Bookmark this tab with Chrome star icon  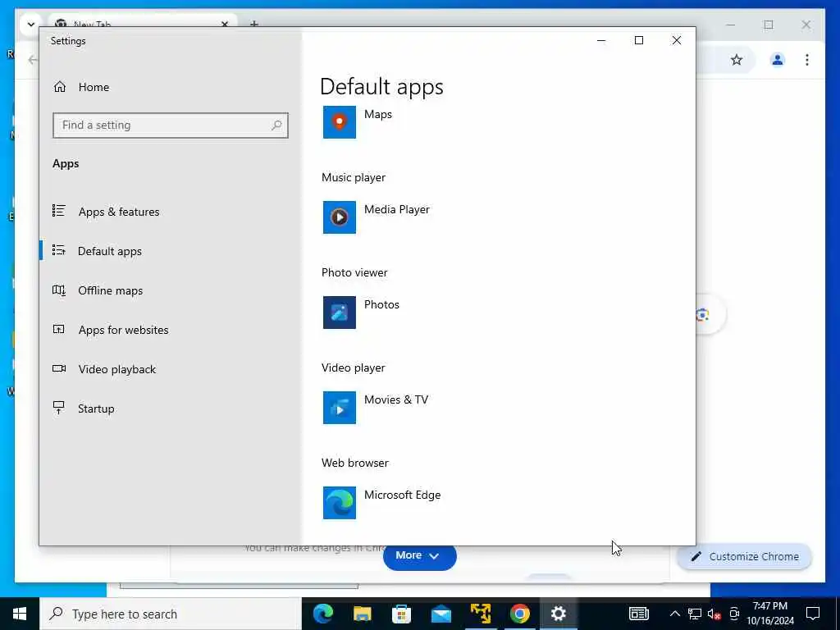pos(737,59)
